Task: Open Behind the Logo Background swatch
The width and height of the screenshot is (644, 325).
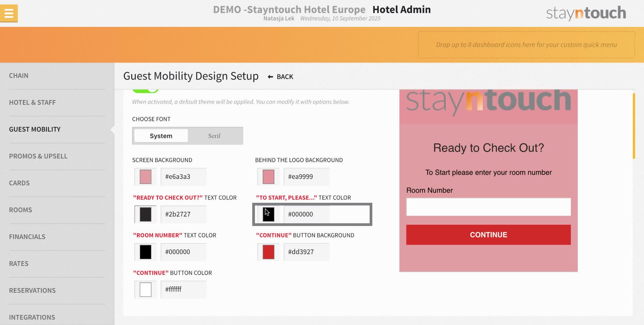Action: (x=268, y=177)
